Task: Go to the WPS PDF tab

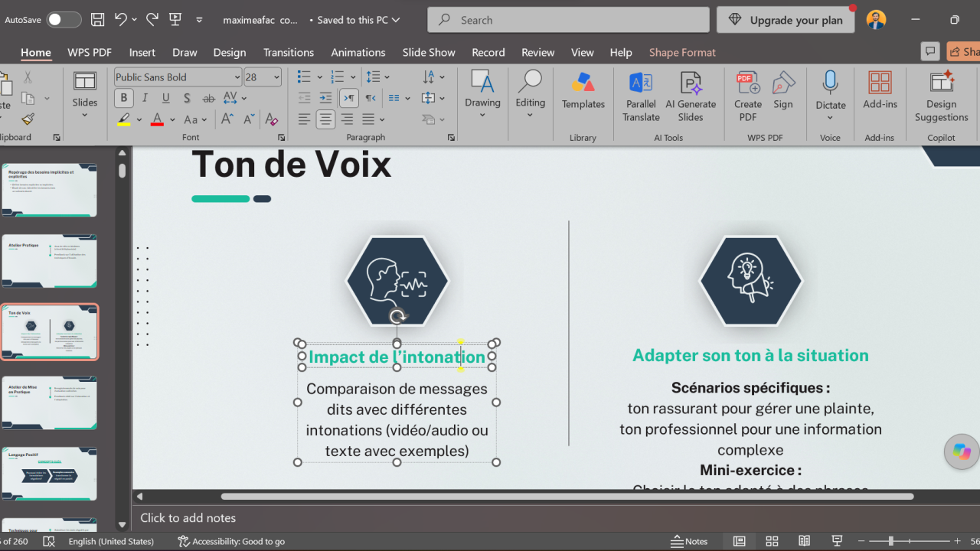Action: tap(90, 52)
